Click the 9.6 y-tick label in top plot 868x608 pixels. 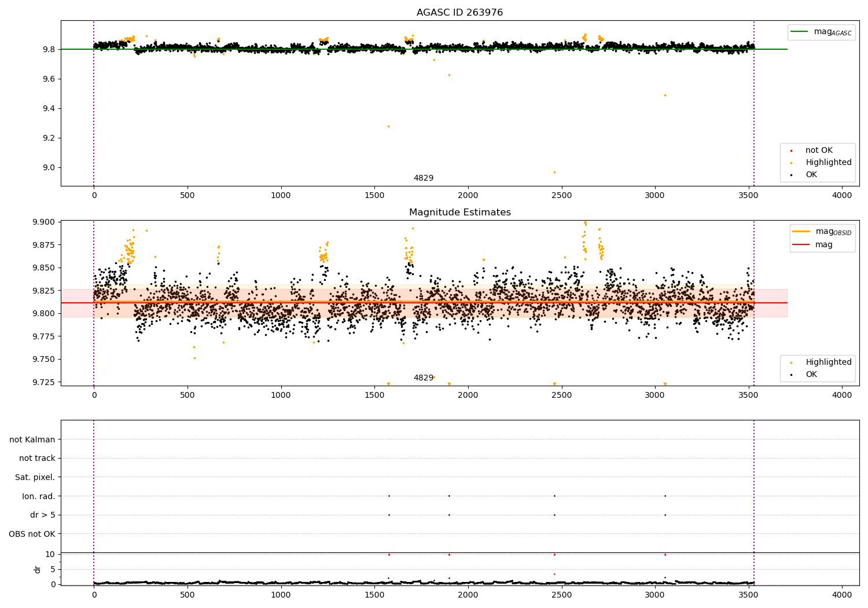click(x=49, y=79)
